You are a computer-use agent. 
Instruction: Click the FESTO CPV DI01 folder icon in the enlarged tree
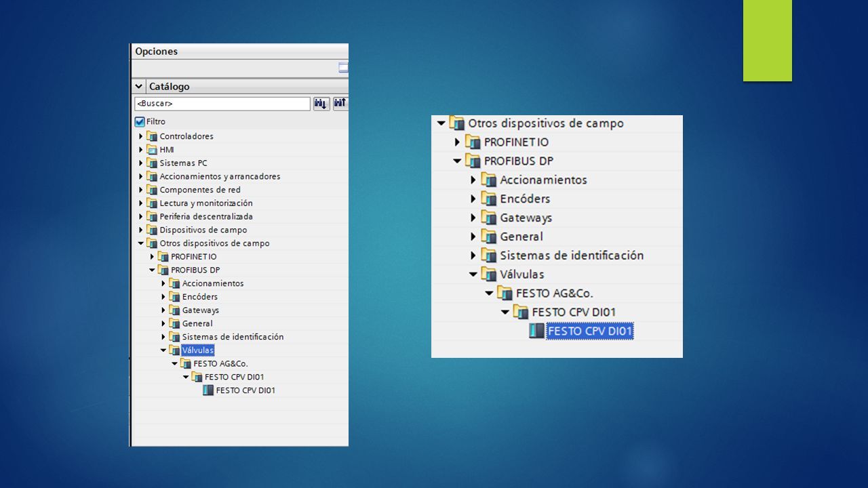[521, 312]
